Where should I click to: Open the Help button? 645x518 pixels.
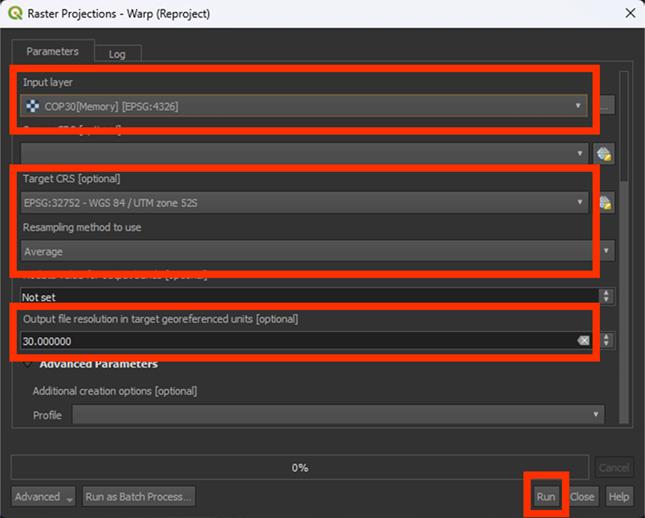point(619,496)
